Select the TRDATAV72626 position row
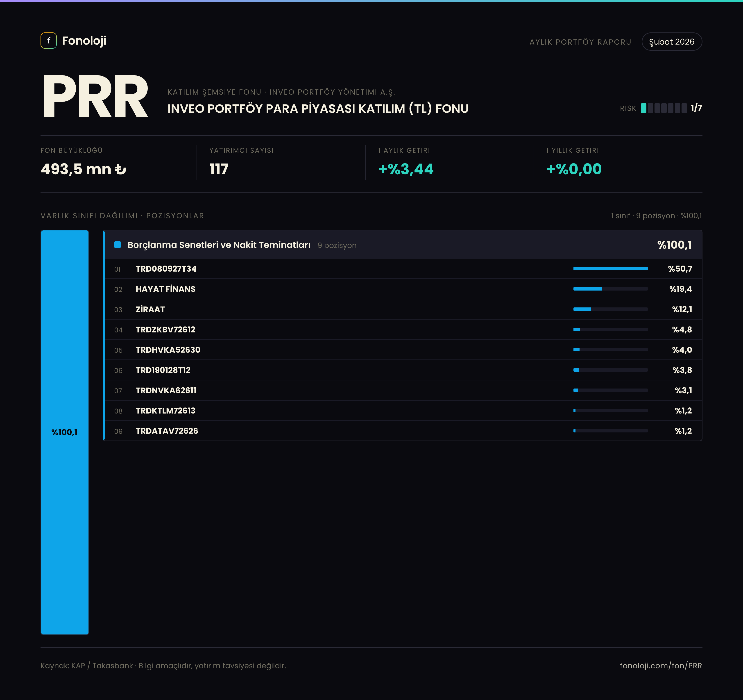The width and height of the screenshot is (743, 700). (x=403, y=430)
